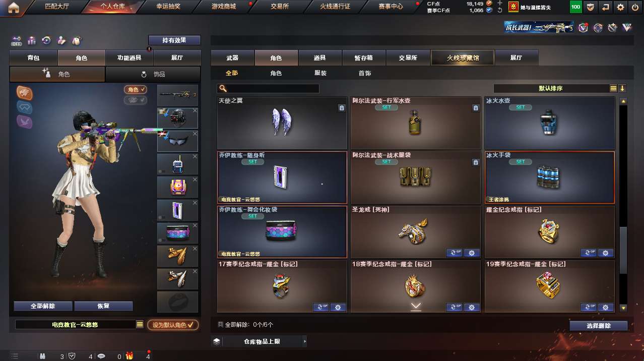This screenshot has width=644, height=361.
Task: Open the search magnifier in item list
Action: click(x=222, y=89)
